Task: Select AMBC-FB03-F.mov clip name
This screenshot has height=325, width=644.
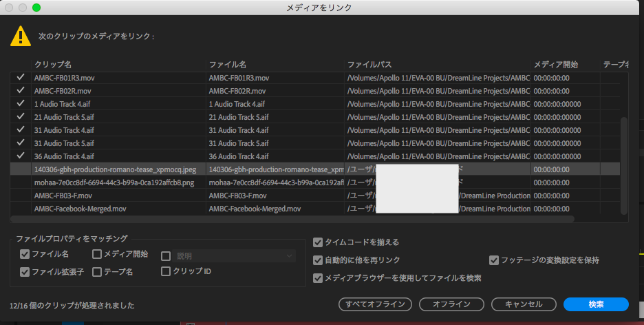Action: 63,196
